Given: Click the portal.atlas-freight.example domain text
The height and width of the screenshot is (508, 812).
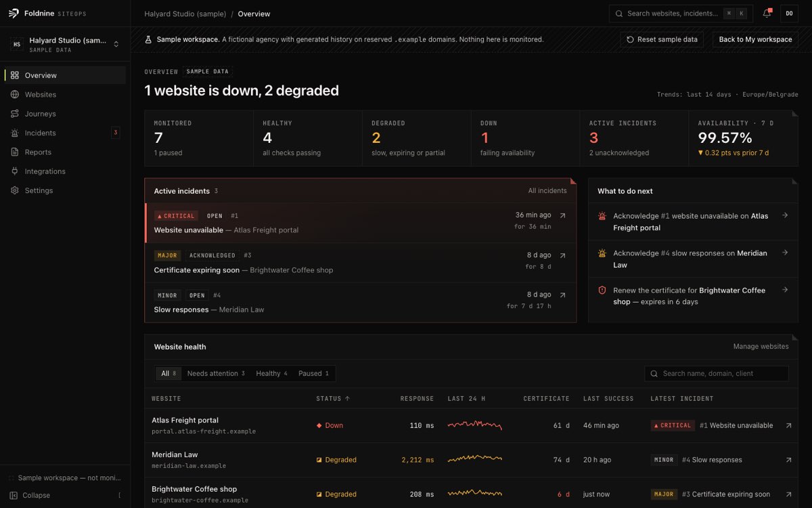Looking at the screenshot, I should pyautogui.click(x=204, y=431).
